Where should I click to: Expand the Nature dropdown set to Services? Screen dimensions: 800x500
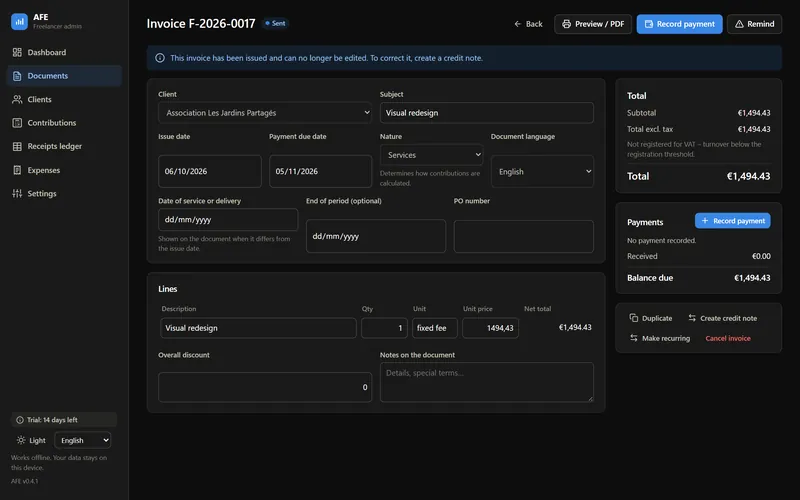[432, 155]
